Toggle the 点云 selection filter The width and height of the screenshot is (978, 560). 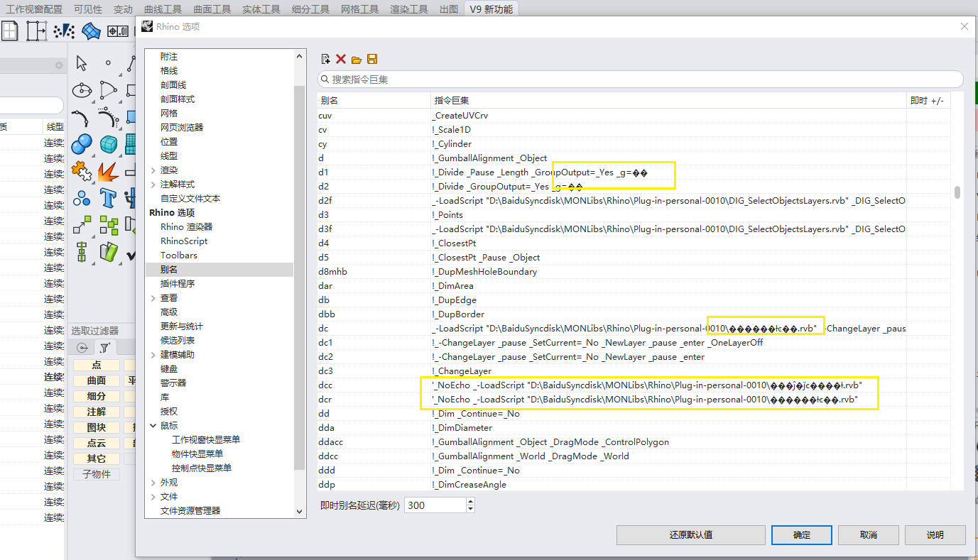97,444
